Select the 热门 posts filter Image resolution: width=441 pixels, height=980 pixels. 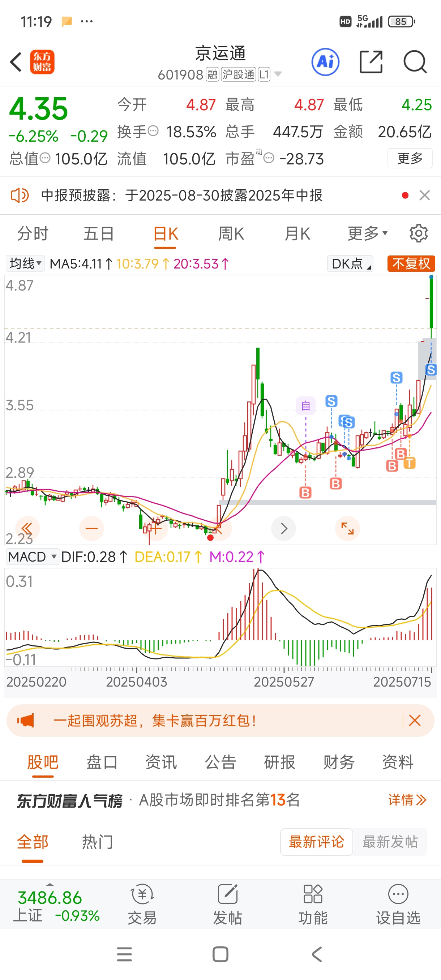[x=98, y=842]
